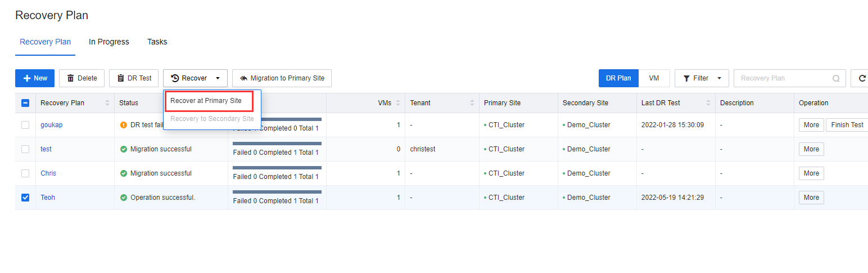This screenshot has height=273, width=868.
Task: Open More options for Chris plan
Action: [x=811, y=173]
